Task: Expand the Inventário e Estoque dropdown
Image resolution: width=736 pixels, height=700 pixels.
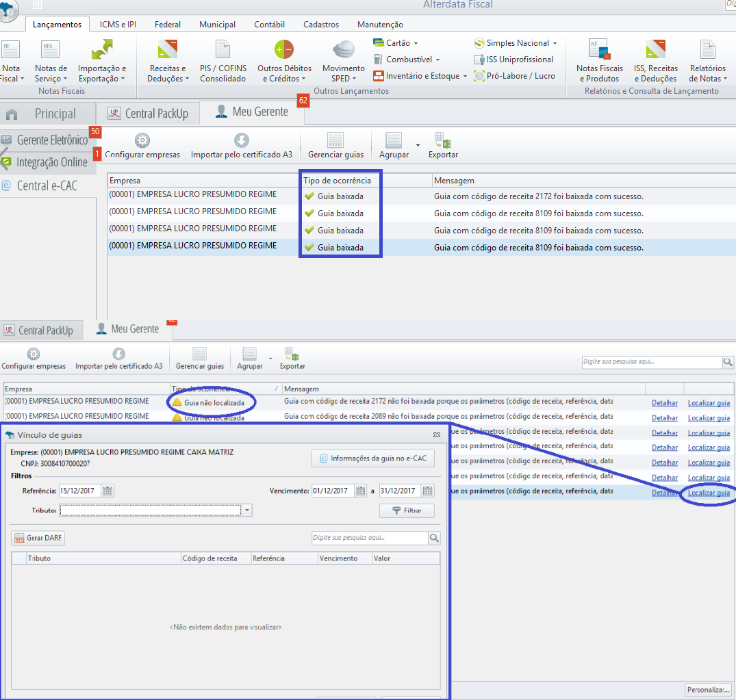Action: (465, 76)
